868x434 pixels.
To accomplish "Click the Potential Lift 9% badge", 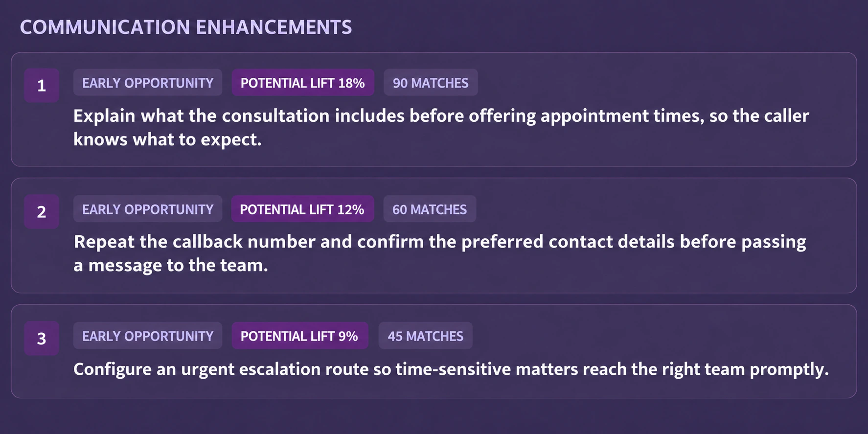I will tap(300, 336).
